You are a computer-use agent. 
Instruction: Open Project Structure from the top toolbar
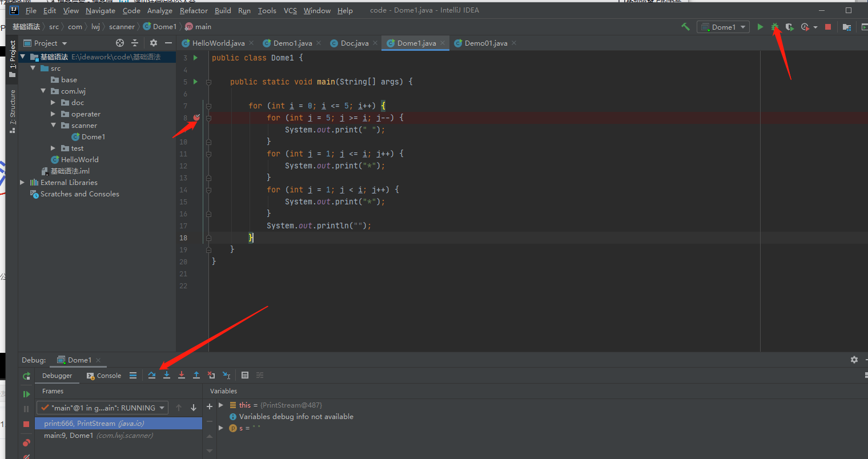click(847, 27)
